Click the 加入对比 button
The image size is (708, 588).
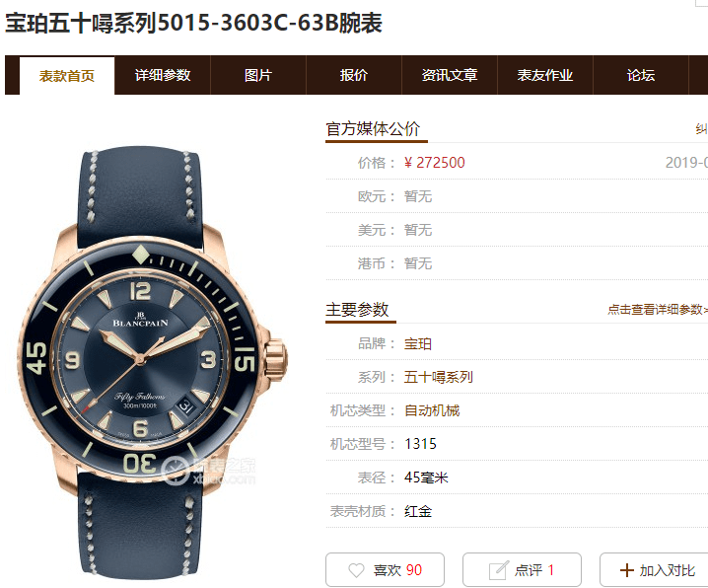click(655, 570)
